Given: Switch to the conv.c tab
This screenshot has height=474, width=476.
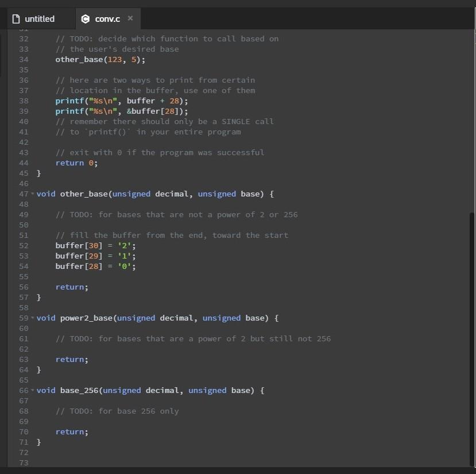Looking at the screenshot, I should pos(108,19).
